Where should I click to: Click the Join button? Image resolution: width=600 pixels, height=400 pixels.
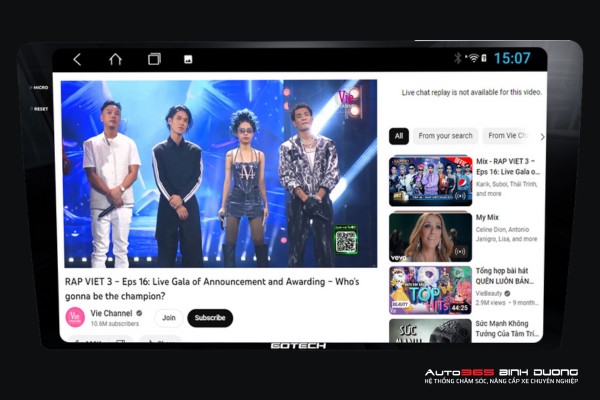(169, 318)
